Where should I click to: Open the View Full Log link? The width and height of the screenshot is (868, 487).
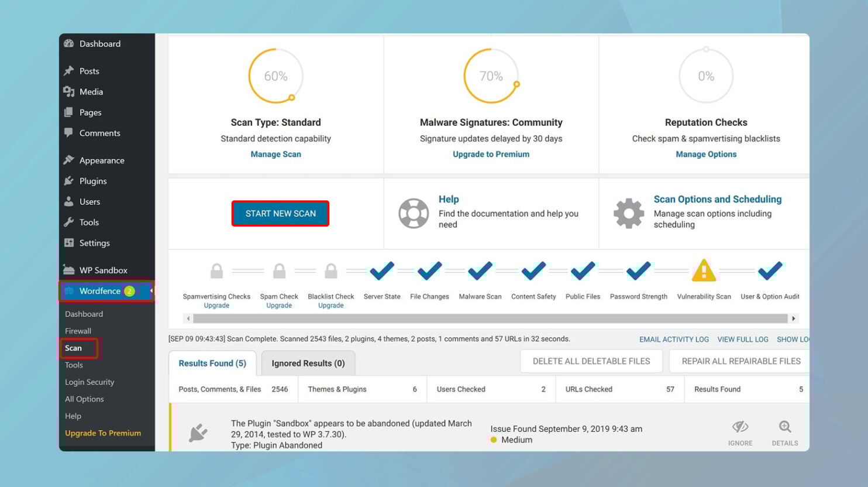point(742,339)
